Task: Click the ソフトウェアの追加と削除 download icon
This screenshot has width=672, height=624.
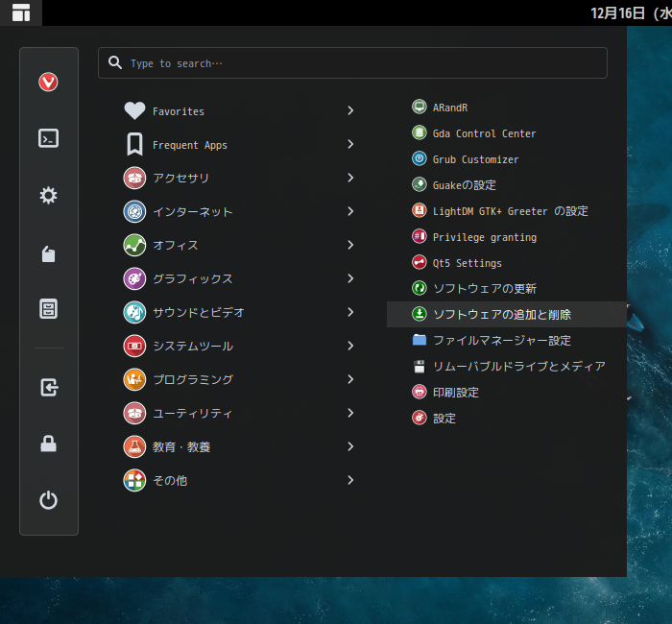Action: click(420, 314)
